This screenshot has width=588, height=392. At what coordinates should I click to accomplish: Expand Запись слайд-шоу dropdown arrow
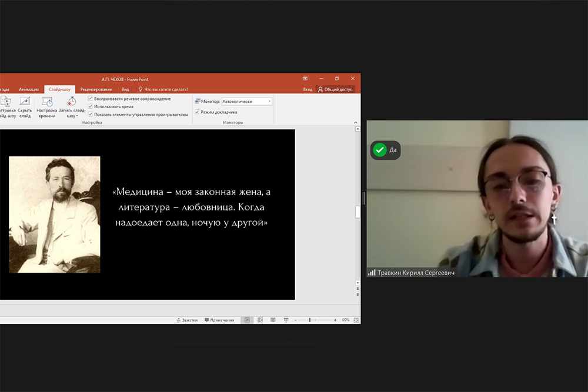pos(76,116)
